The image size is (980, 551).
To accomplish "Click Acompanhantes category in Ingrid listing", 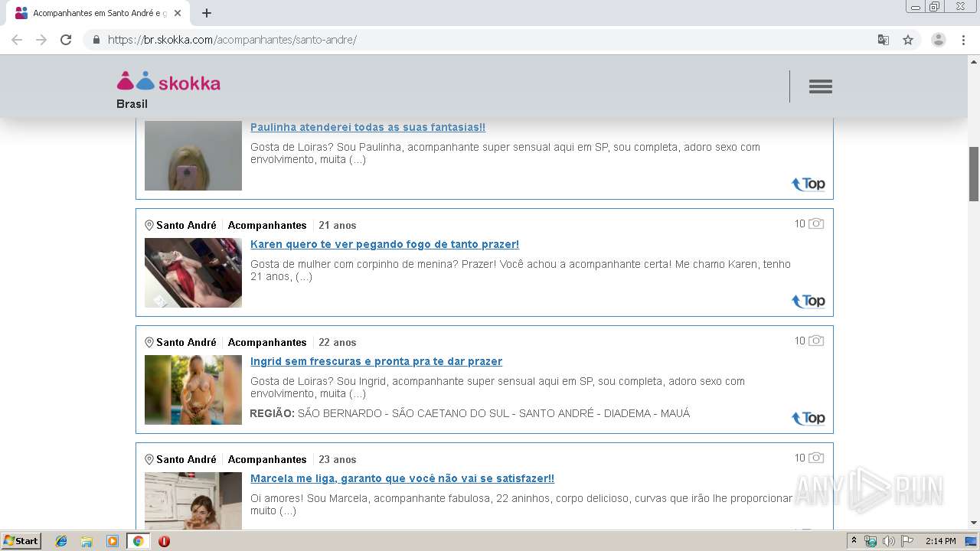I will pyautogui.click(x=267, y=342).
